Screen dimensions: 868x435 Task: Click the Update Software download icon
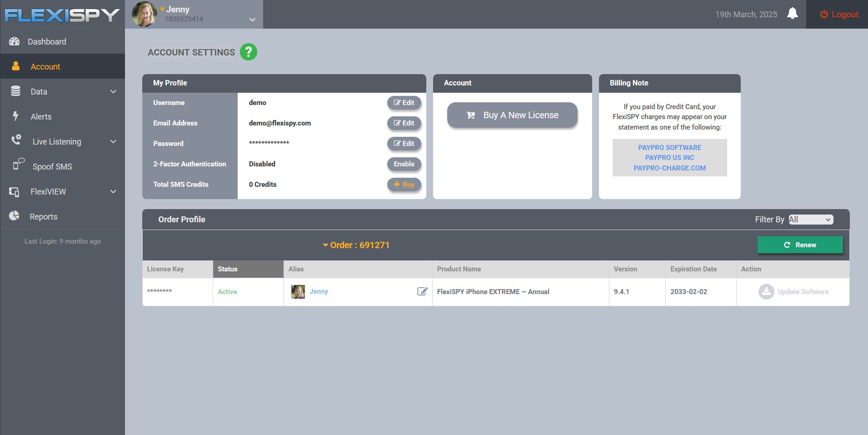click(766, 291)
